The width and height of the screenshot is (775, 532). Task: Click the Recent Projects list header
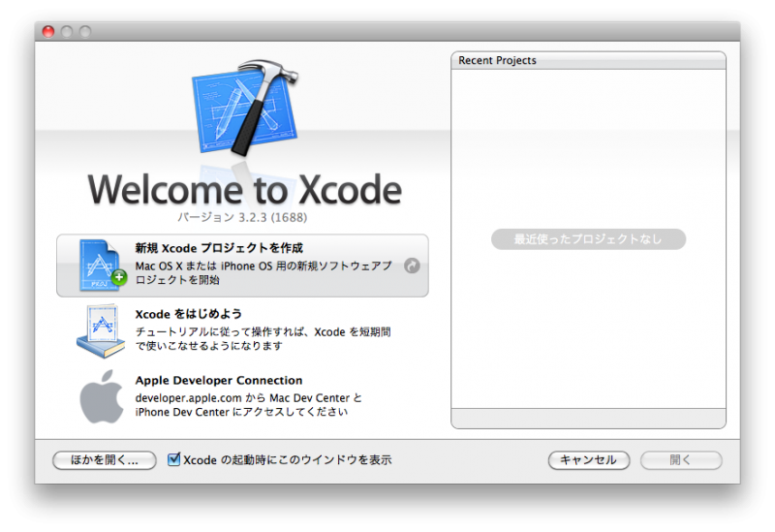pyautogui.click(x=588, y=60)
